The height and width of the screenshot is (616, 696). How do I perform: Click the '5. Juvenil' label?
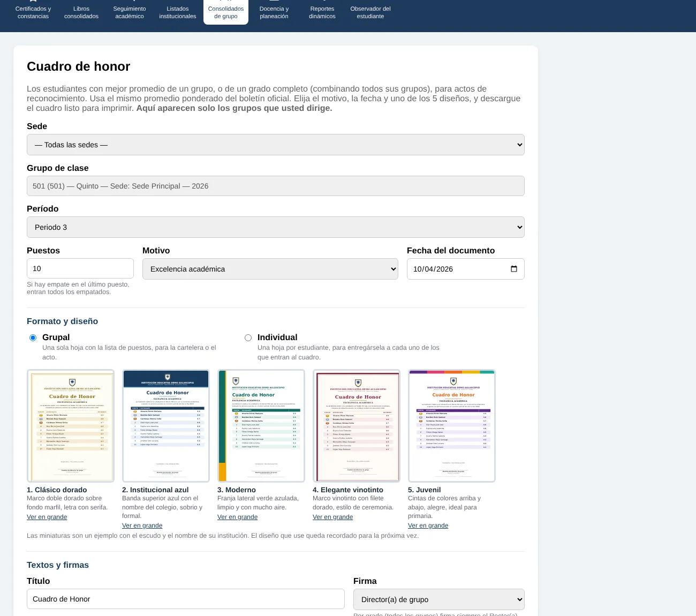click(425, 490)
